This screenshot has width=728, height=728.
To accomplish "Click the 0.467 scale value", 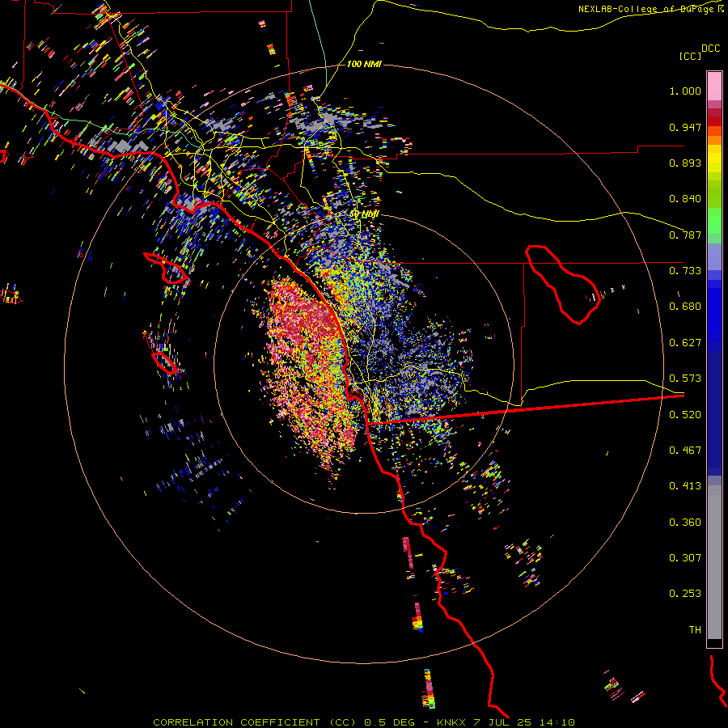I will (x=685, y=451).
